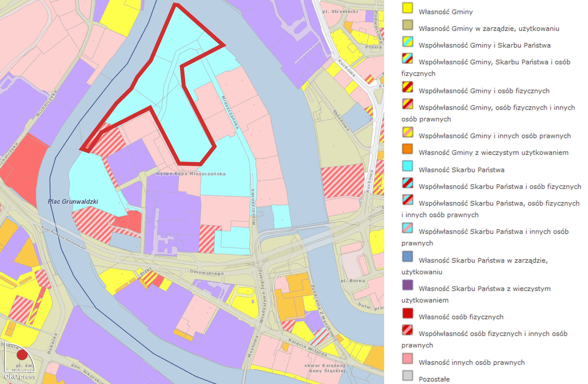
Task: Click the yellow Własność Gminy legend swatch
Action: tap(407, 8)
